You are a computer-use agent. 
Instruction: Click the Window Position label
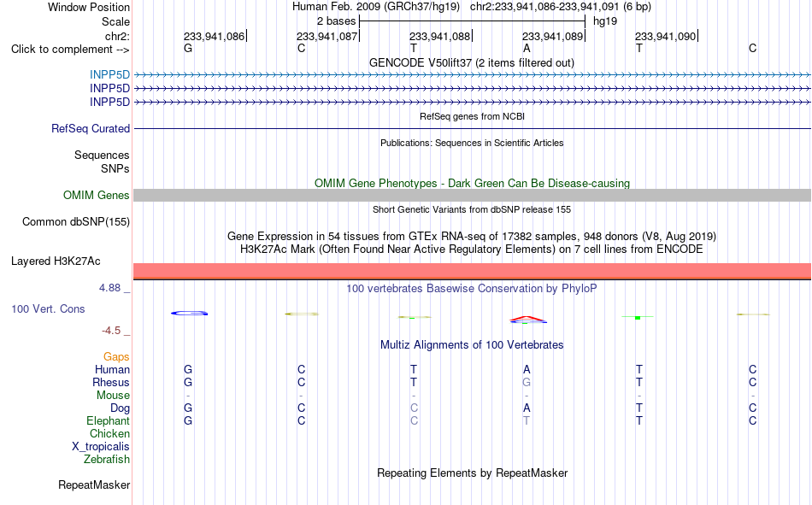coord(89,7)
